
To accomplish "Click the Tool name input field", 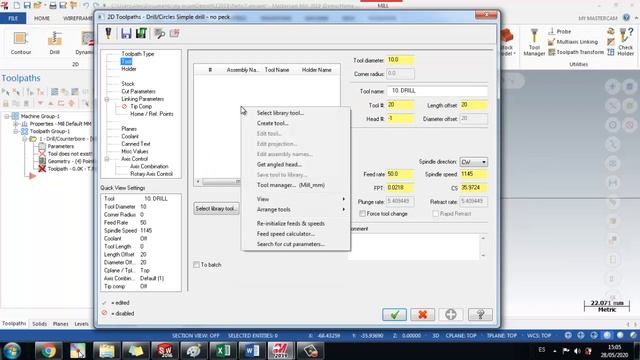I will click(x=437, y=91).
